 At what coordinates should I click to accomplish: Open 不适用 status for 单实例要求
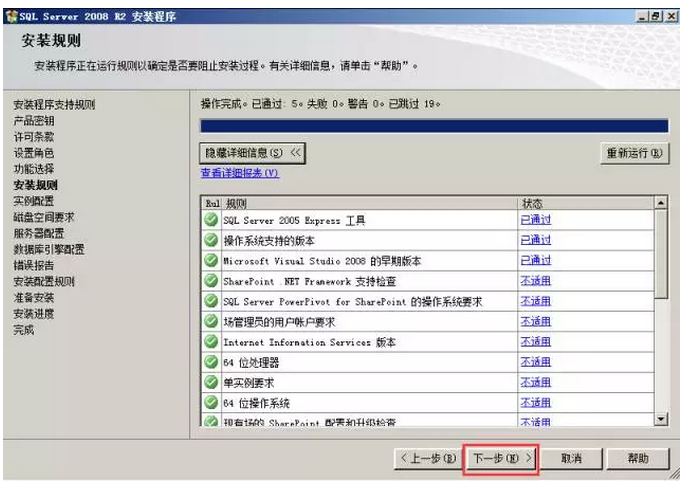click(536, 382)
